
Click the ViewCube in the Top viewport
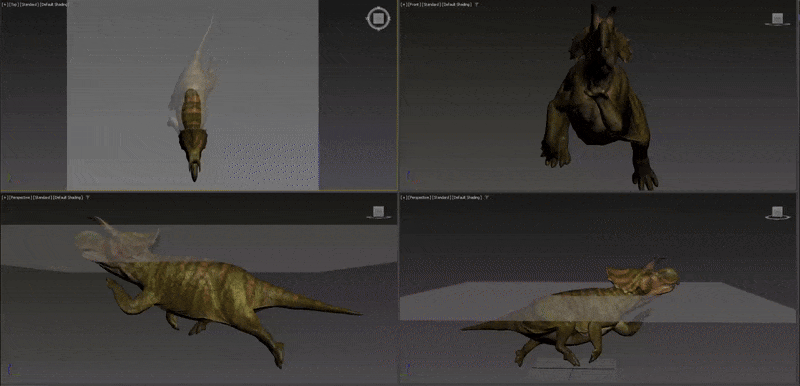point(378,19)
